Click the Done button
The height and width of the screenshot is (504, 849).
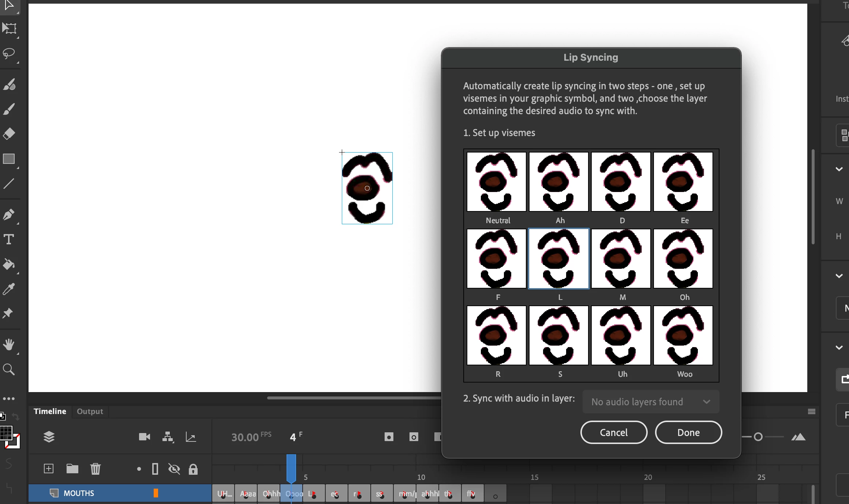click(x=688, y=432)
